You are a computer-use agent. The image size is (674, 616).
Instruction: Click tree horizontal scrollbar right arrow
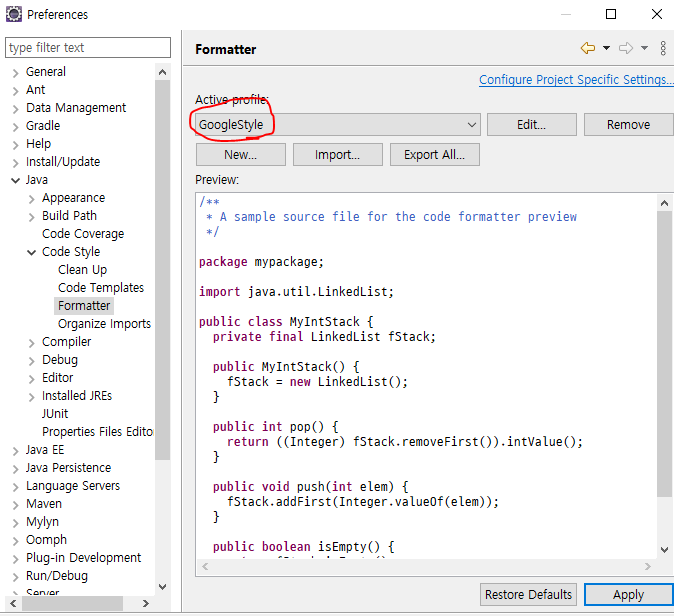(146, 604)
